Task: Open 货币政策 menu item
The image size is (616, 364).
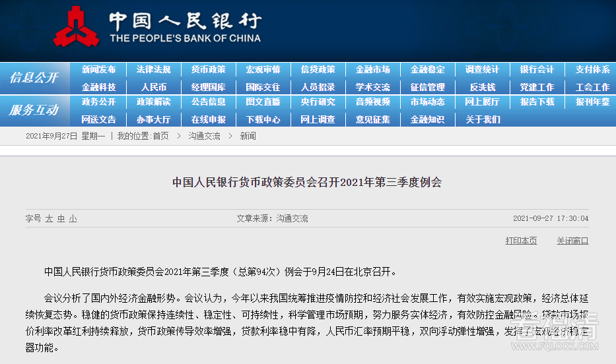Action: pos(208,70)
